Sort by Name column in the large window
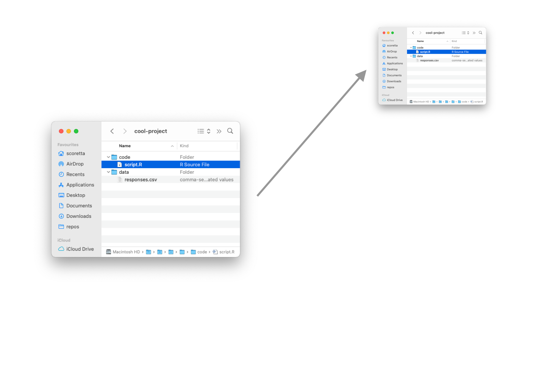The width and height of the screenshot is (554, 392). [x=125, y=146]
